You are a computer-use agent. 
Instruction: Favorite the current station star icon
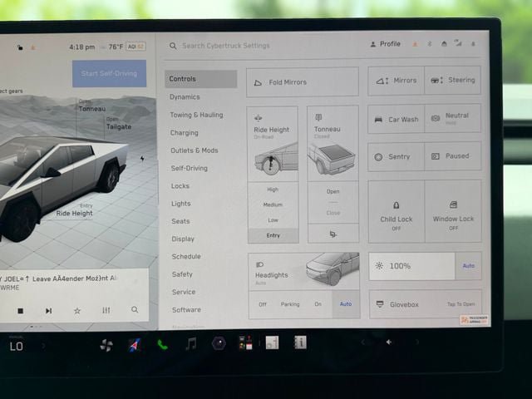click(x=77, y=310)
